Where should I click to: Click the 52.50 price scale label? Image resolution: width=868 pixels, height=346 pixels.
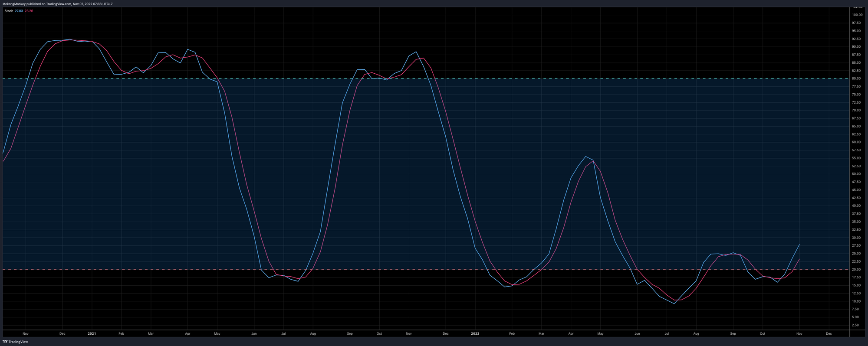[x=856, y=166]
